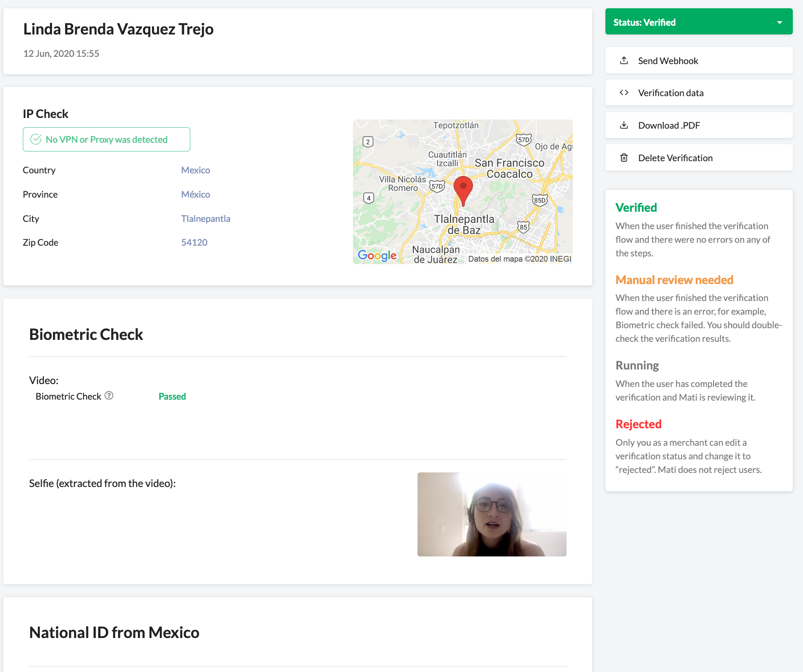Click the red map location pin

point(463,189)
